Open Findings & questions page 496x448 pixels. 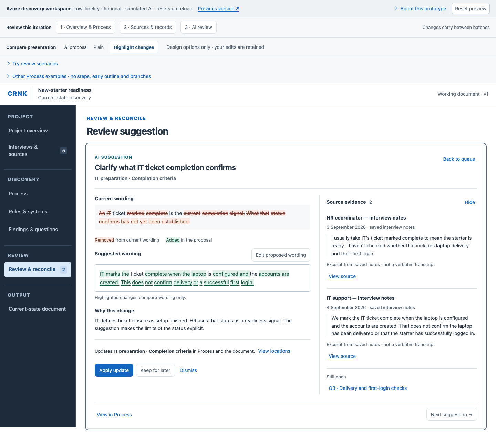pyautogui.click(x=38, y=230)
